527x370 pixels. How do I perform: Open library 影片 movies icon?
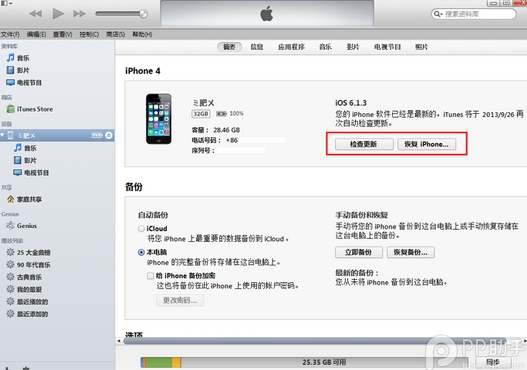(x=11, y=70)
